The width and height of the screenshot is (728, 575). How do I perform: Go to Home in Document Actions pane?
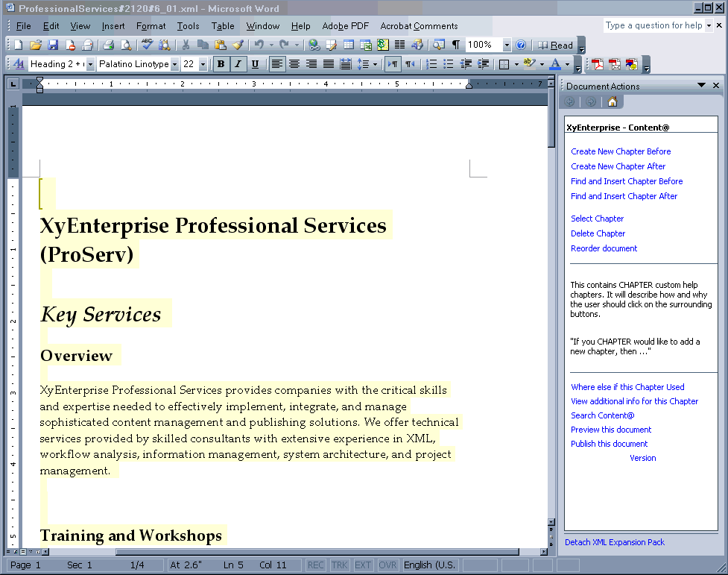pyautogui.click(x=613, y=101)
